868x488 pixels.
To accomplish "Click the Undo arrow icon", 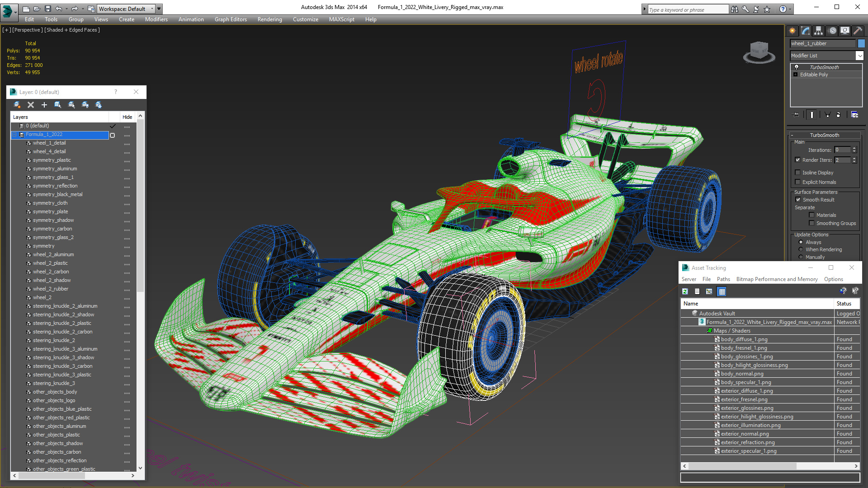I will click(x=59, y=9).
